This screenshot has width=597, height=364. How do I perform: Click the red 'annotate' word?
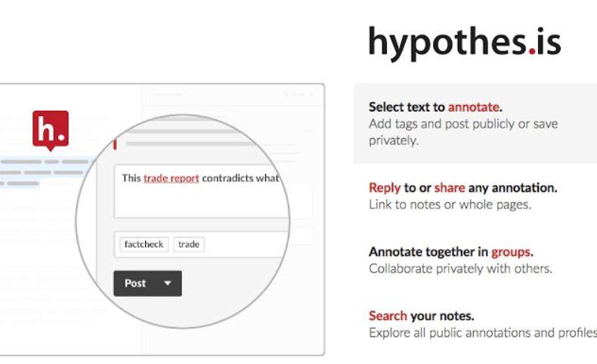click(x=474, y=107)
